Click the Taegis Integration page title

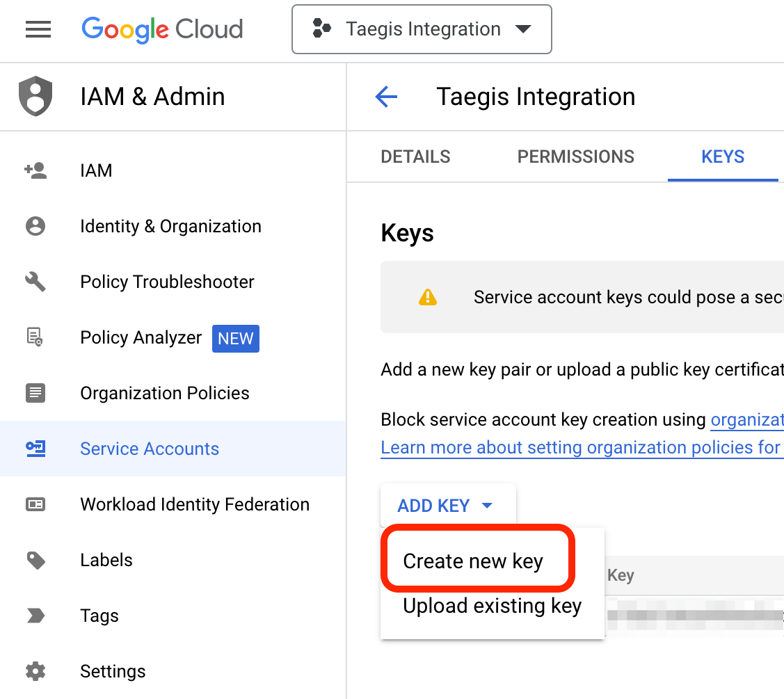click(536, 97)
